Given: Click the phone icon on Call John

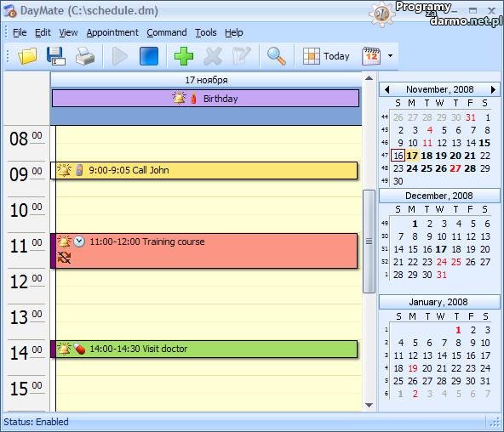Looking at the screenshot, I should (x=79, y=170).
